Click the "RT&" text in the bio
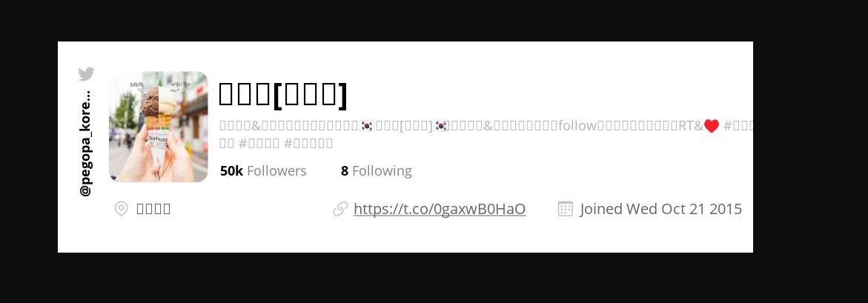Image resolution: width=868 pixels, height=303 pixels. tap(691, 125)
